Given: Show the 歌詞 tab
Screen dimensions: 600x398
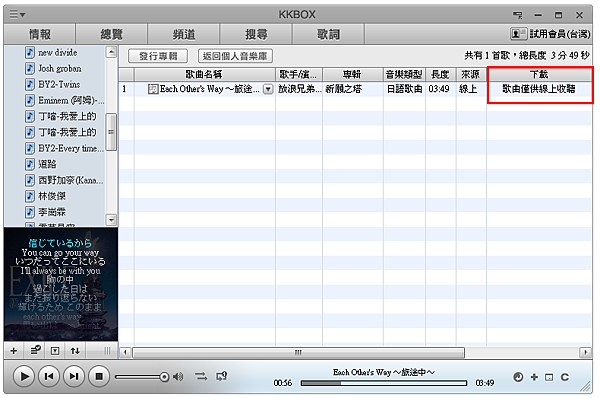Looking at the screenshot, I should point(328,34).
